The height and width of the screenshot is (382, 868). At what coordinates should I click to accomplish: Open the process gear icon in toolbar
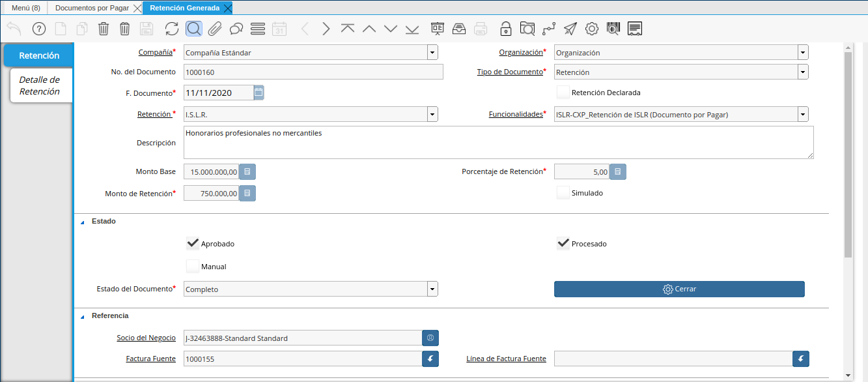592,29
